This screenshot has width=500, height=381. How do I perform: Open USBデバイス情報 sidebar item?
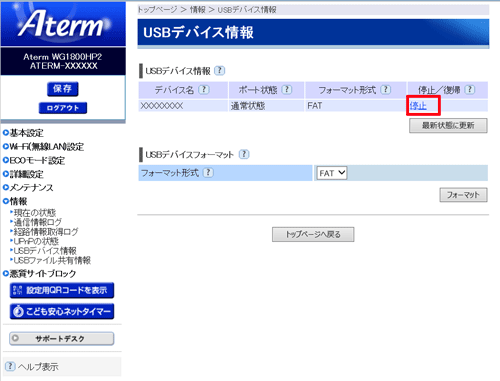click(x=45, y=251)
